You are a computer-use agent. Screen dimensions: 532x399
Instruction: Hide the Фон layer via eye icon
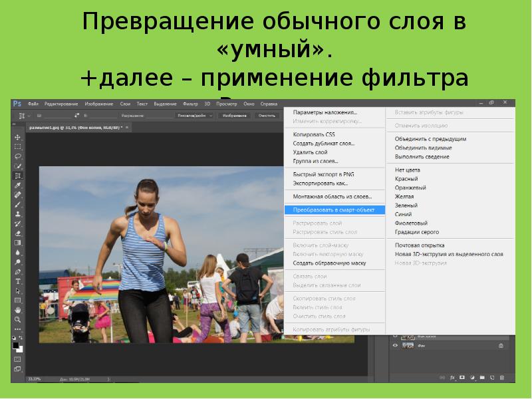(x=396, y=346)
